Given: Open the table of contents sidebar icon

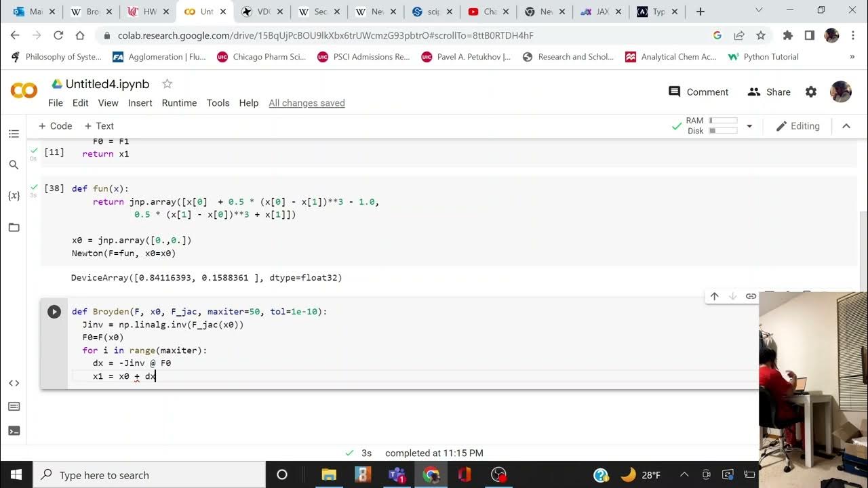Looking at the screenshot, I should [x=14, y=134].
